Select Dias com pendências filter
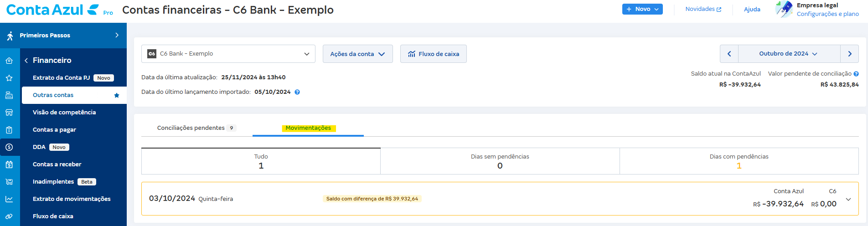This screenshot has width=868, height=226. pyautogui.click(x=739, y=161)
